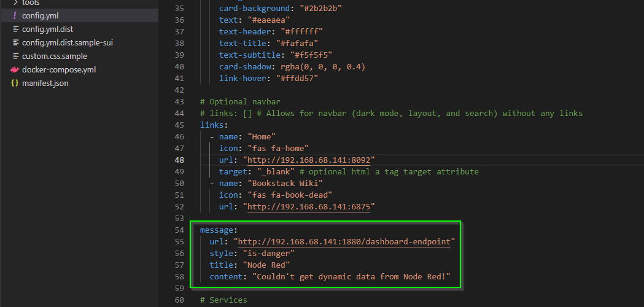This screenshot has width=644, height=307.
Task: Click the "#ffdd57" link-hover value
Action: click(297, 78)
